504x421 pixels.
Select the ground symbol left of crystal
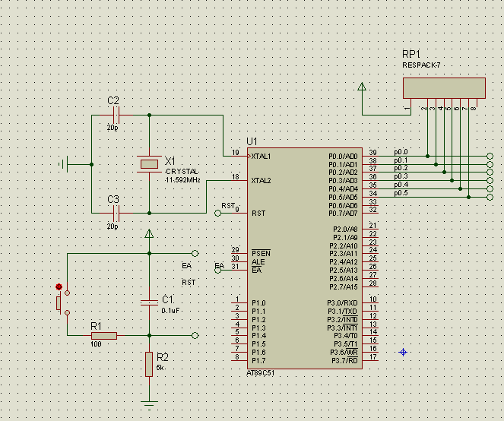65,164
